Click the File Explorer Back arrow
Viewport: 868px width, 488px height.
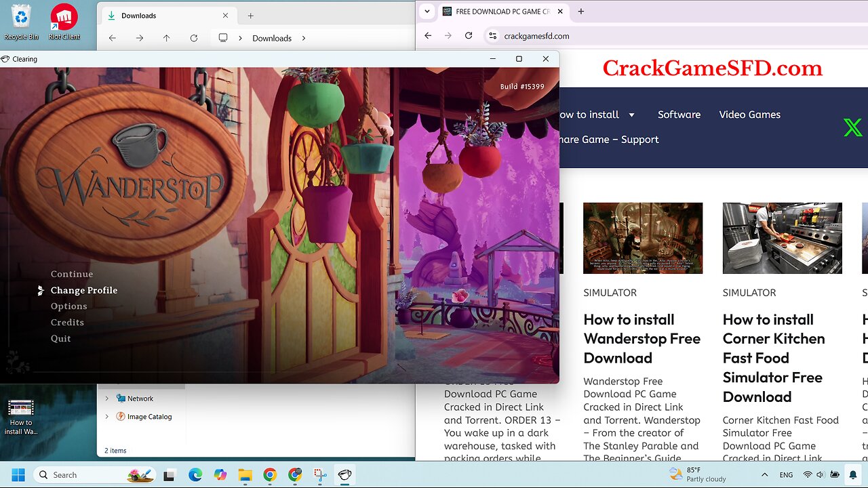pos(113,38)
